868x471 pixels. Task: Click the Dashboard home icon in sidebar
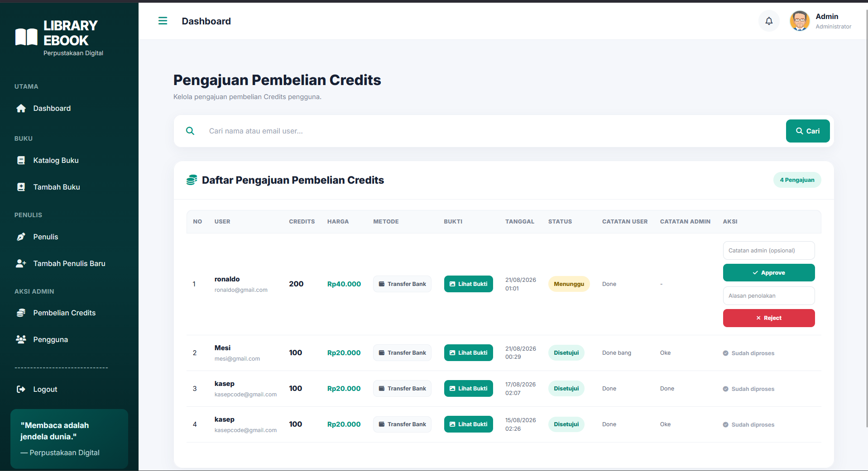pos(21,109)
